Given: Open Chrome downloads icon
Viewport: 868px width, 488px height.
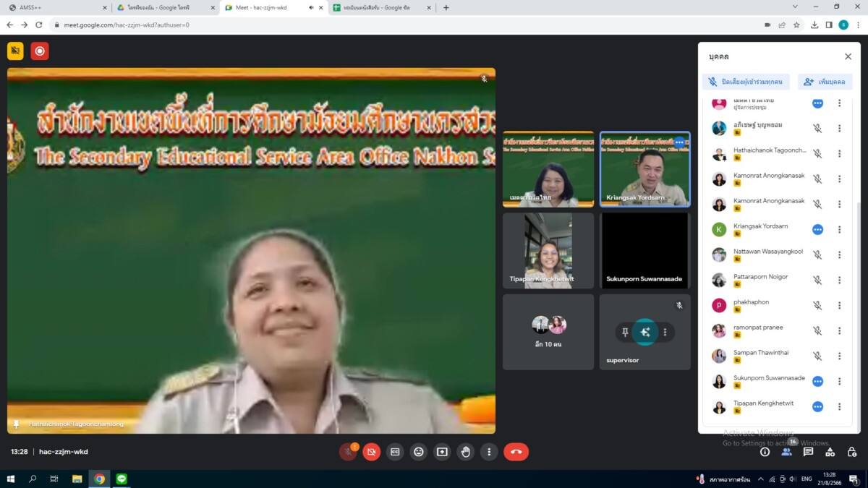Looking at the screenshot, I should pyautogui.click(x=814, y=25).
